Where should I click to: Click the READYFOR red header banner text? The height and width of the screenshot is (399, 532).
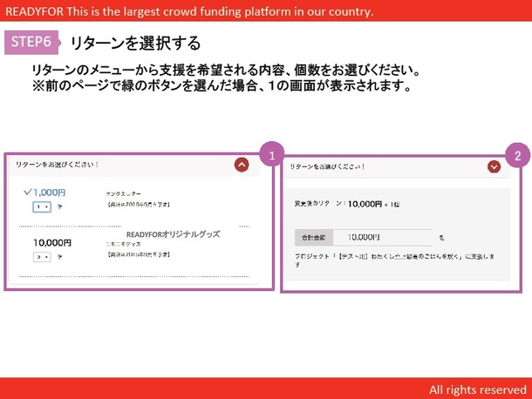tap(189, 11)
